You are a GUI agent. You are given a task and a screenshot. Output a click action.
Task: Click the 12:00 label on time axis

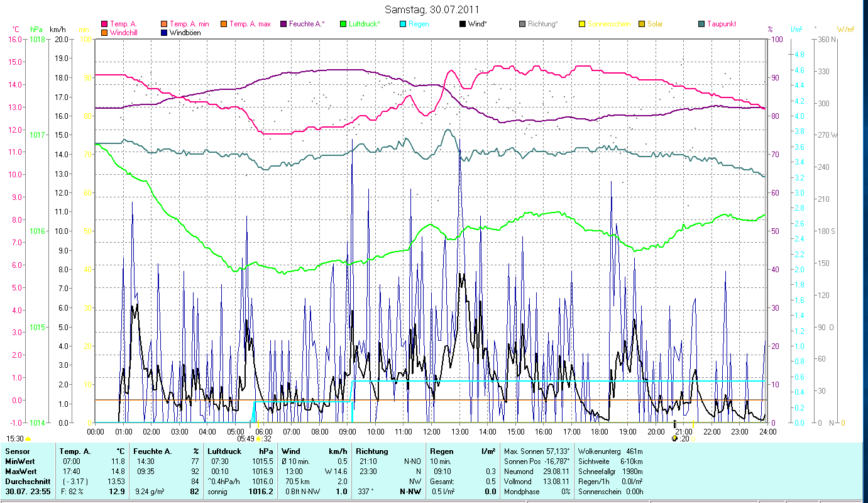[x=432, y=431]
